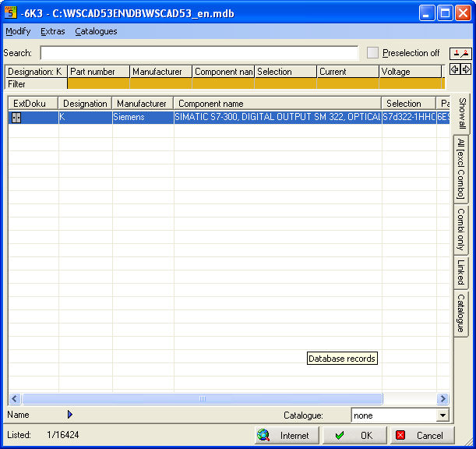This screenshot has width=476, height=449.
Task: Click the Voltage filter field
Action: (410, 83)
